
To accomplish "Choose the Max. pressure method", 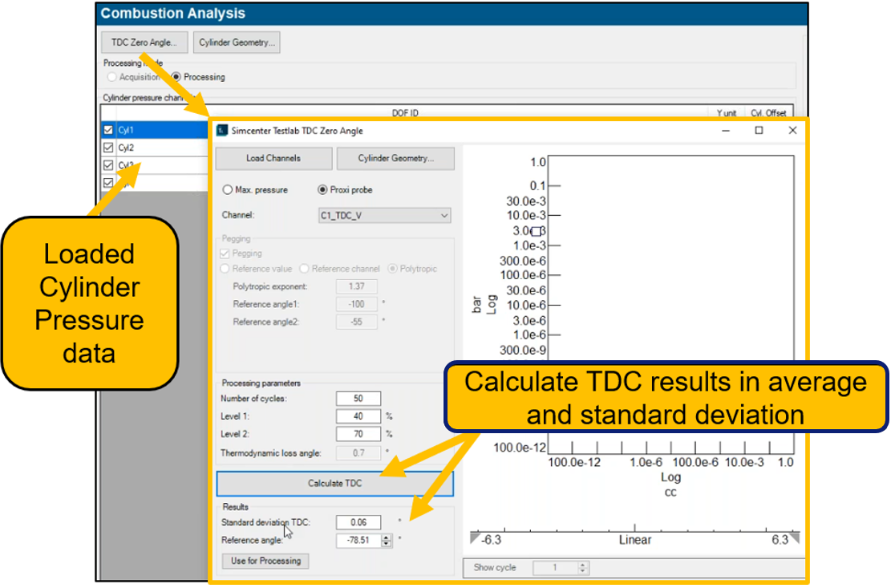I will tap(228, 190).
